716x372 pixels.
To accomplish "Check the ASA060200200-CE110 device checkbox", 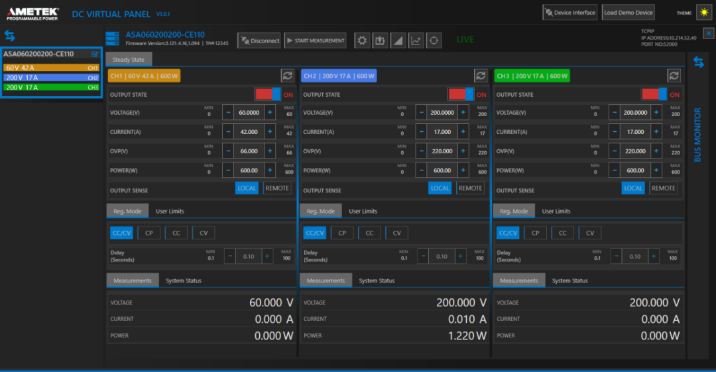I will (95, 54).
